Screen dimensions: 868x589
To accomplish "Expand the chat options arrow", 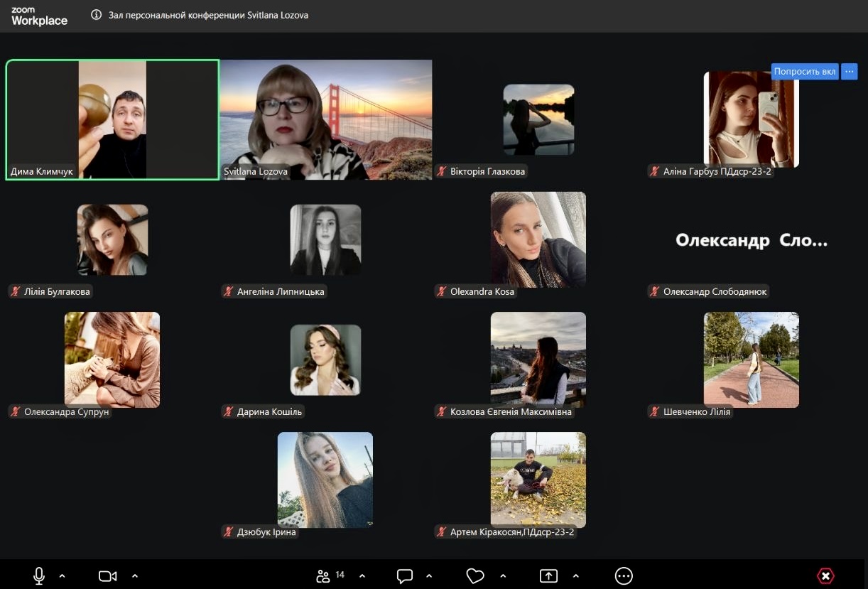I will (x=429, y=576).
